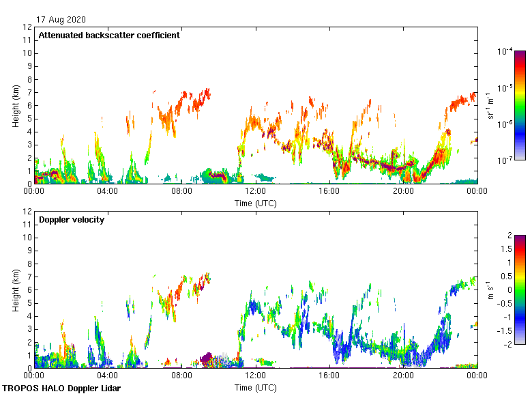Click the 12:00 tick label under the top plot
The width and height of the screenshot is (532, 396).
click(x=255, y=192)
